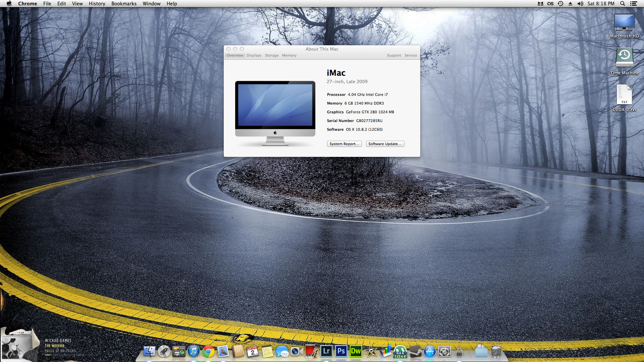Open Numbers chart icon in dock
The height and width of the screenshot is (362, 644).
click(x=385, y=351)
